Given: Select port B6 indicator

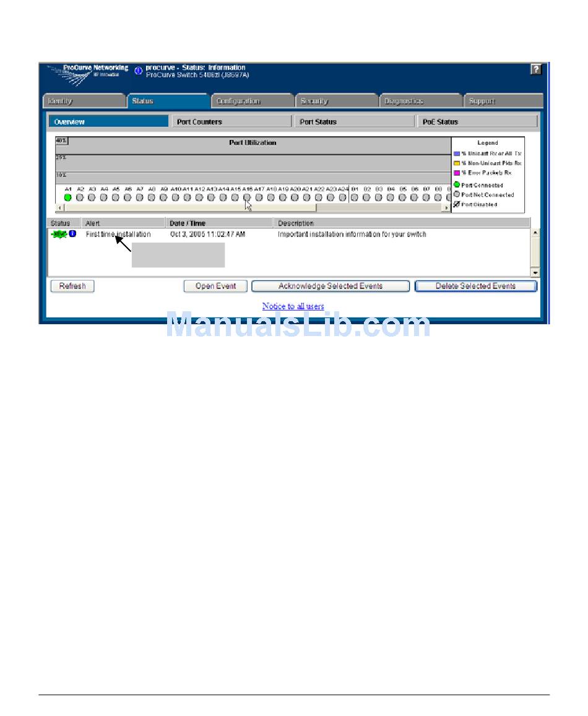Looking at the screenshot, I should coord(414,197).
